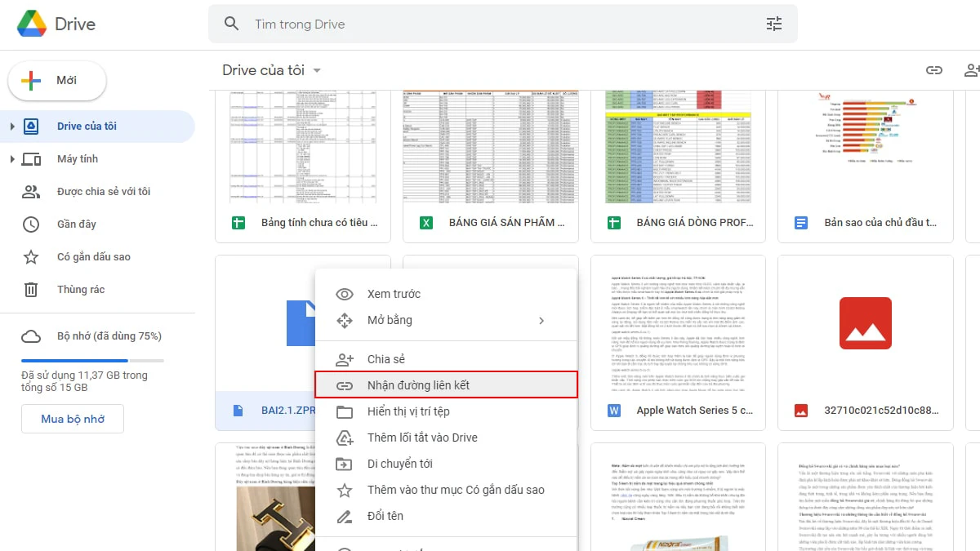Click the add-person share icon in menu

click(x=345, y=359)
